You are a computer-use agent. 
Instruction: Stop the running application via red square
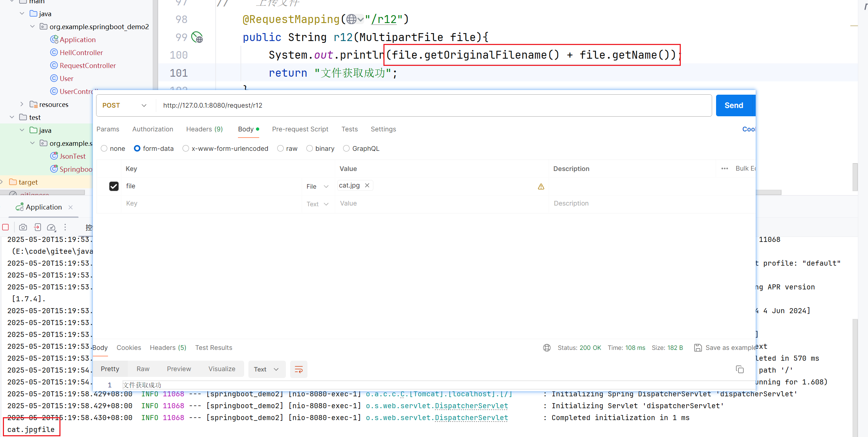coord(5,227)
